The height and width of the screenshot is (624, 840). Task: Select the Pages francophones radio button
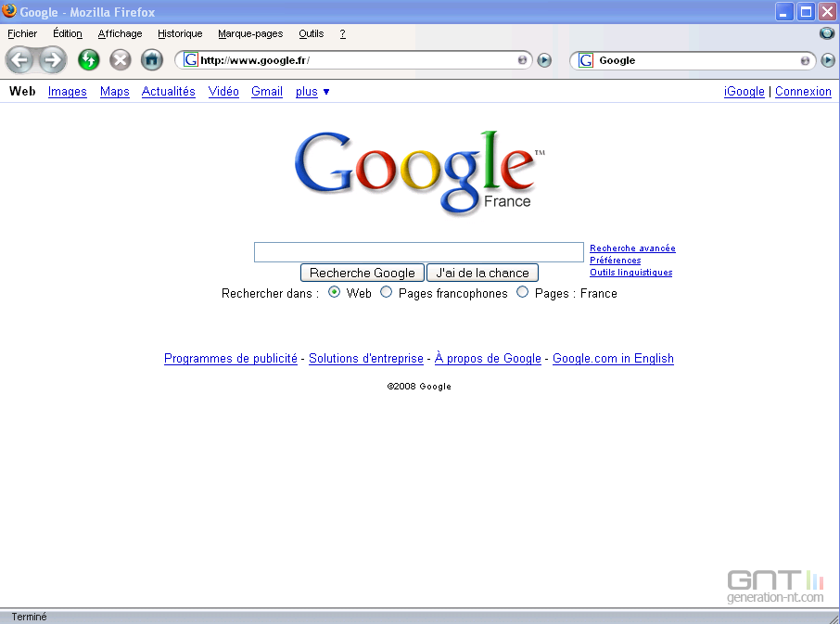click(386, 292)
